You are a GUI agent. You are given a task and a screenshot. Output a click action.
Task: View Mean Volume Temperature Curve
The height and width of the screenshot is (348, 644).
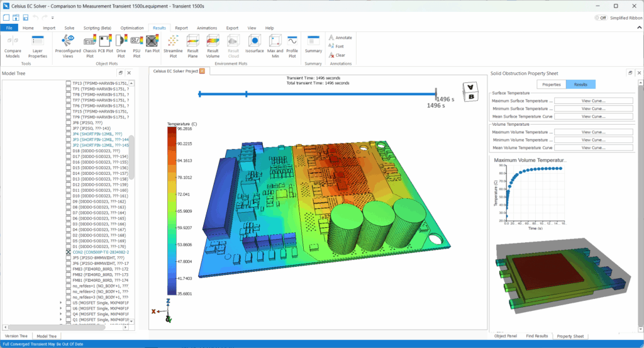pos(594,147)
